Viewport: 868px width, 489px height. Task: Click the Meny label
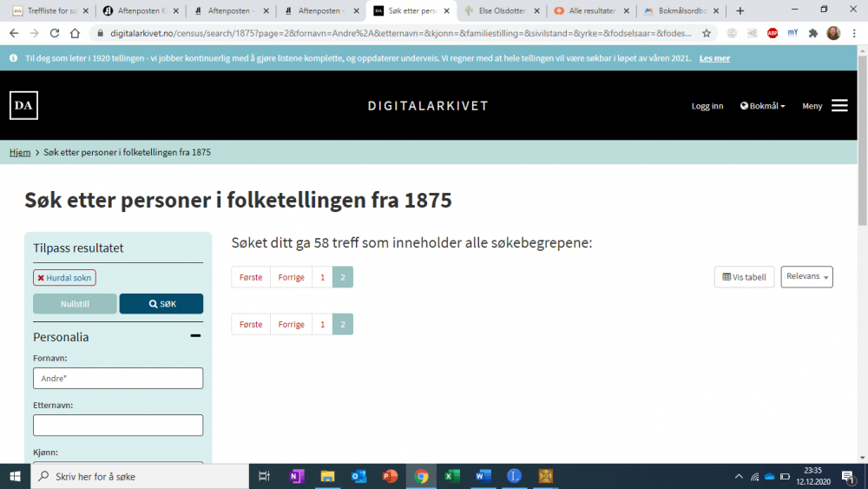(x=812, y=106)
